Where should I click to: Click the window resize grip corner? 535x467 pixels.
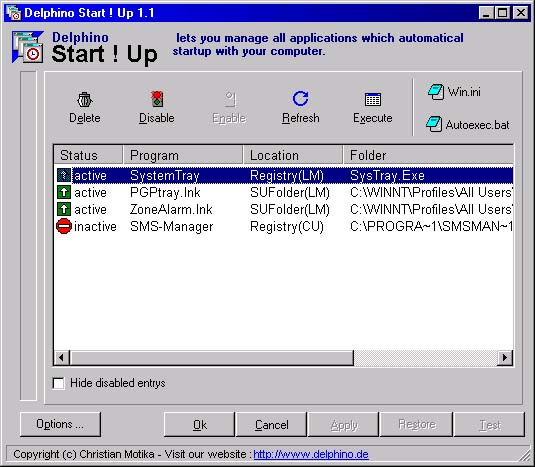point(523,456)
